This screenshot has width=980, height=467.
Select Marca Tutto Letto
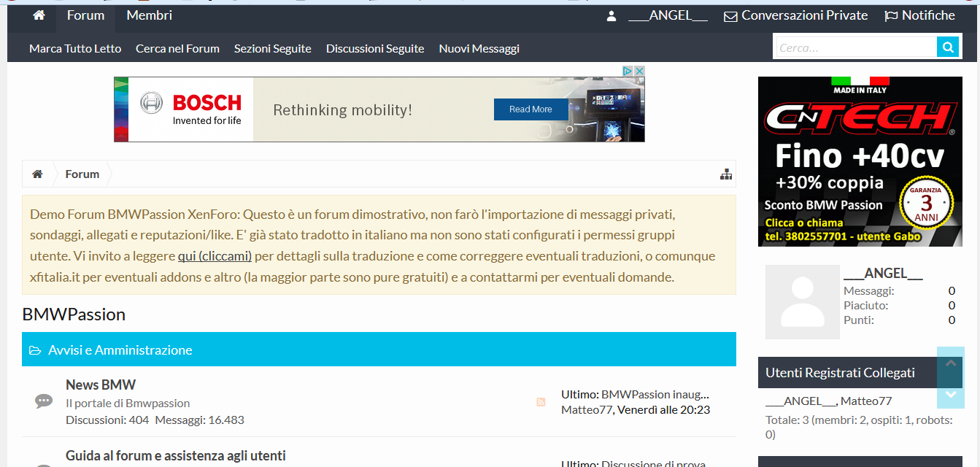pyautogui.click(x=75, y=48)
